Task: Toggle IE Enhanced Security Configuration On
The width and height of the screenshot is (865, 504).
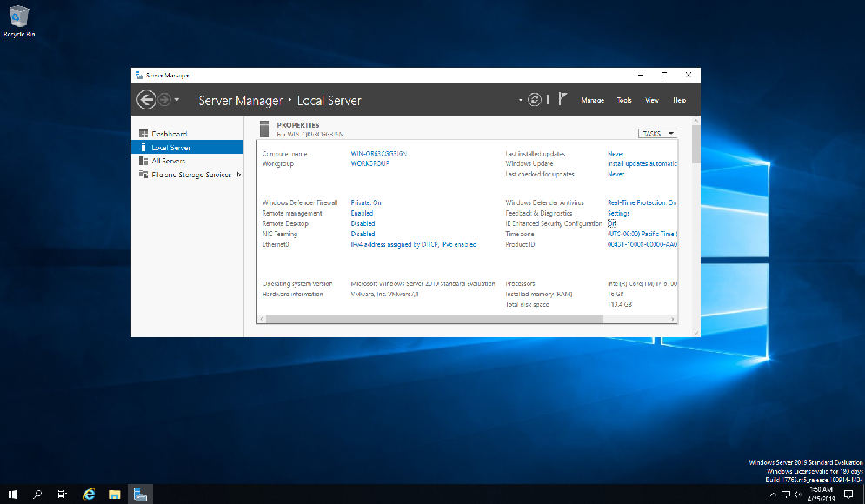Action: (613, 222)
